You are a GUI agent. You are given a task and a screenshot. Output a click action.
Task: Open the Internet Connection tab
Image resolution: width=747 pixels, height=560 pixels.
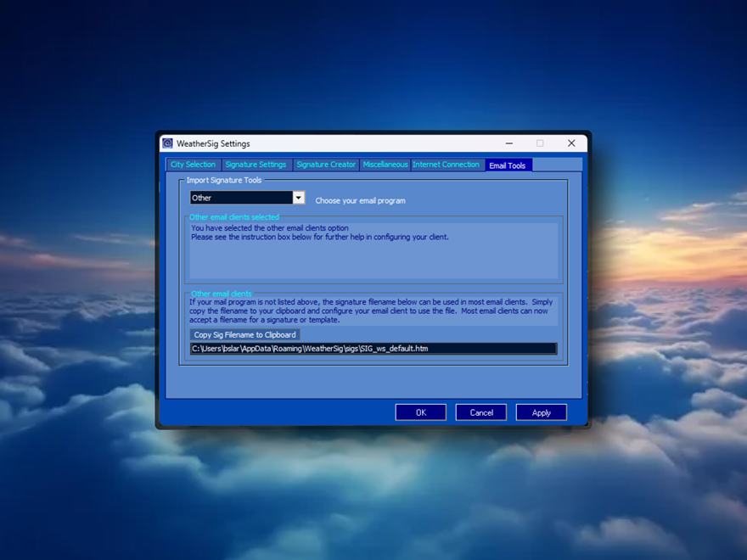pos(446,165)
